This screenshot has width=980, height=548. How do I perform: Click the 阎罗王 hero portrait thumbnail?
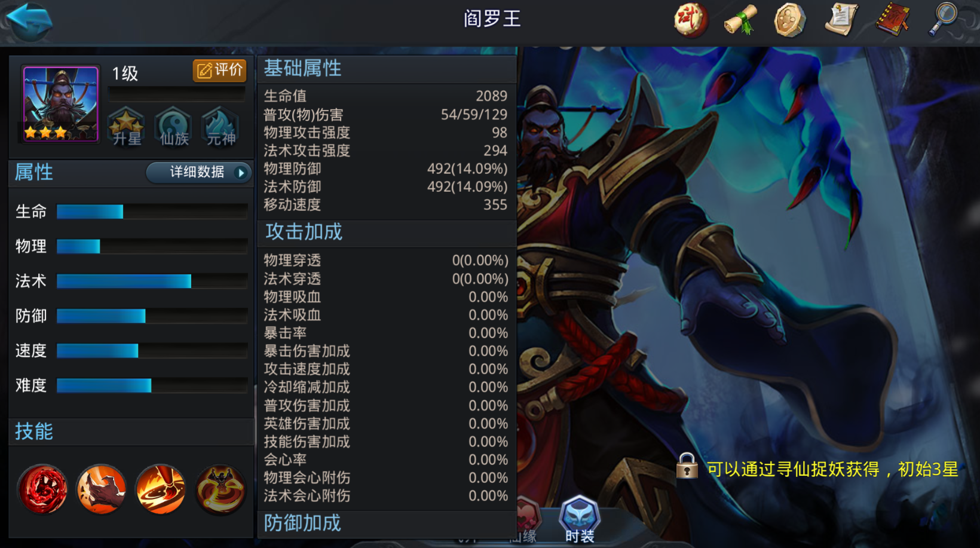click(60, 104)
